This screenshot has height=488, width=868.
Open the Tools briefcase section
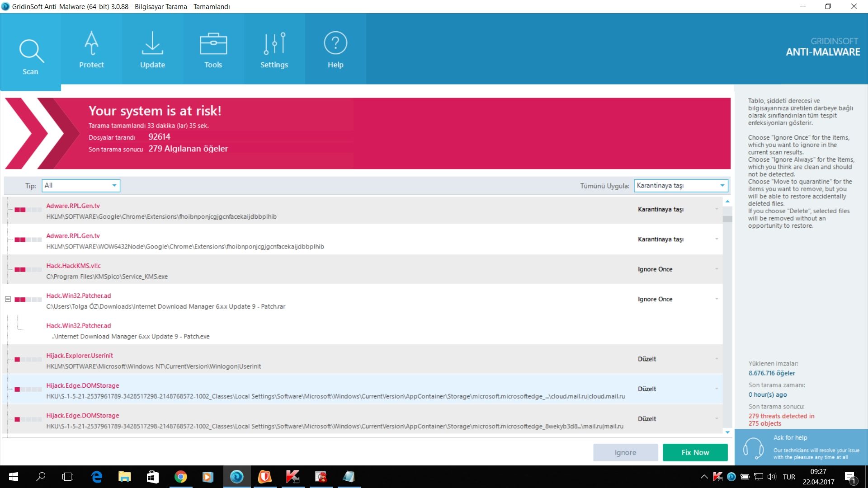coord(213,50)
